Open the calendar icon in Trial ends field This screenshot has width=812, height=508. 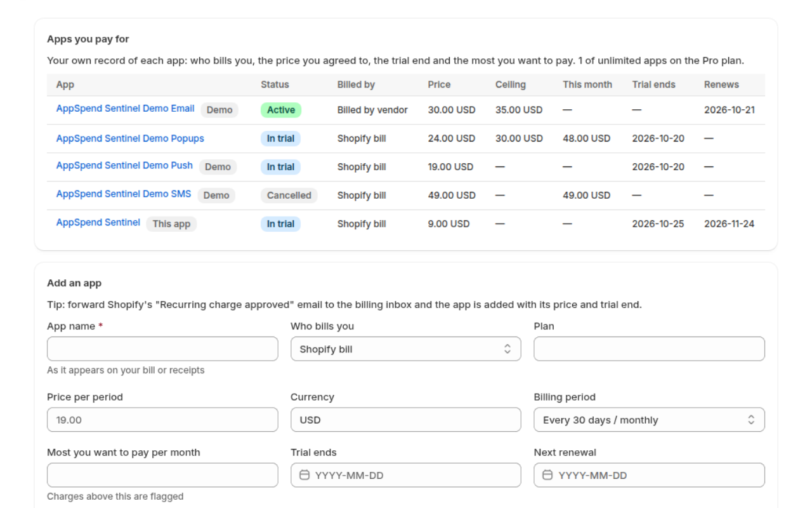click(304, 475)
